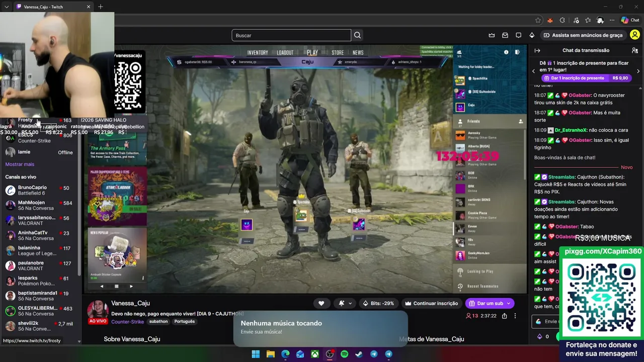Viewport: 644px width, 362px height.
Task: Click the search magnifier button
Action: tap(357, 35)
